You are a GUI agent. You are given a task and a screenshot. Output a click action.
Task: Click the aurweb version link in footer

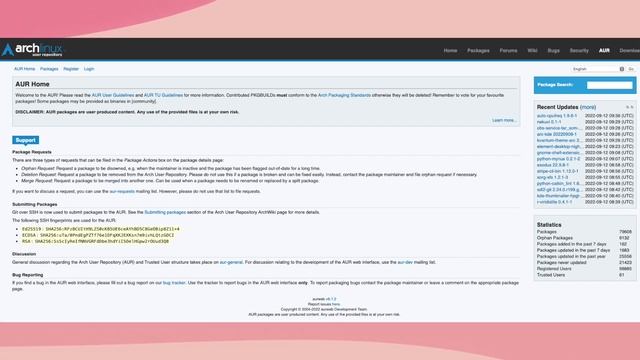[x=331, y=299]
